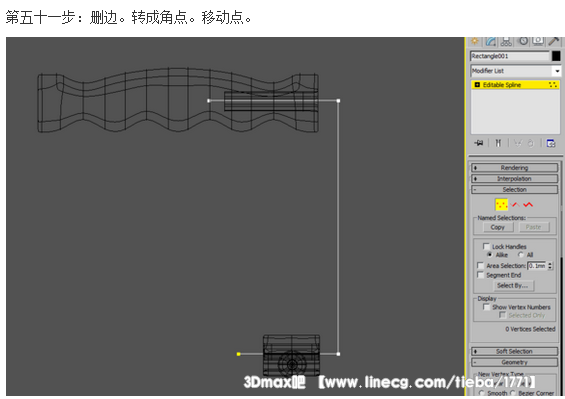The height and width of the screenshot is (399, 565).
Task: Open the Motion panel tab
Action: (x=522, y=41)
